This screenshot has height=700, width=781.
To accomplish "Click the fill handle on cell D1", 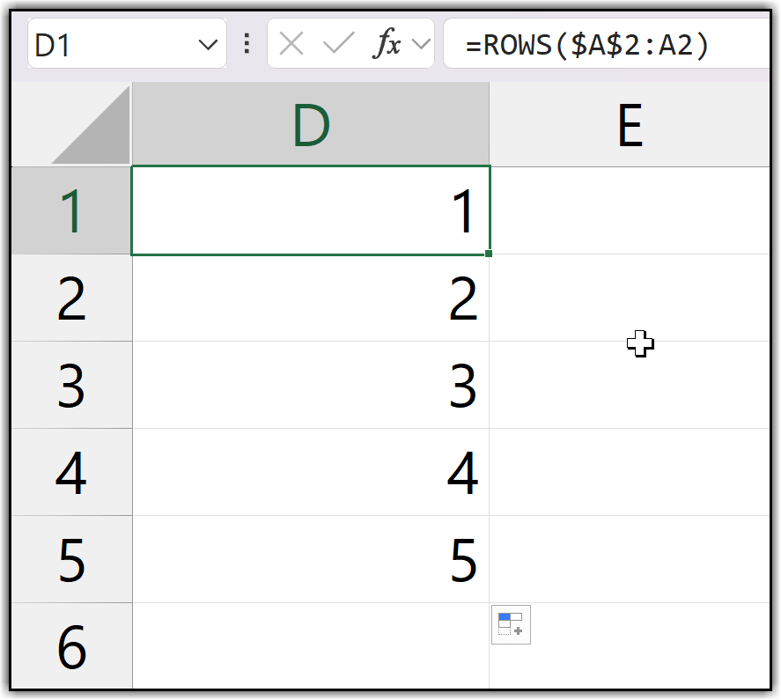I will 489,254.
